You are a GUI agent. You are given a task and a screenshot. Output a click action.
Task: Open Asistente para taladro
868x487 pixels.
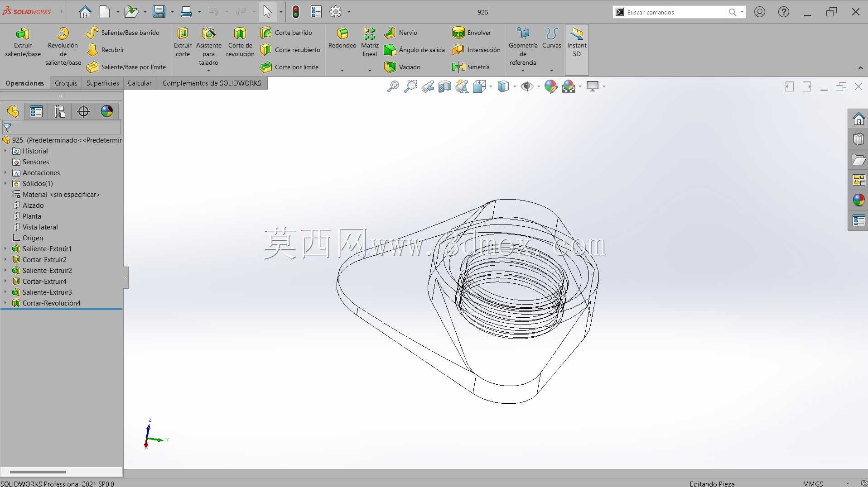tap(208, 46)
